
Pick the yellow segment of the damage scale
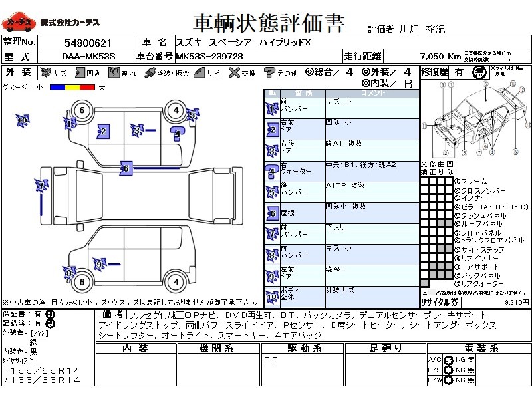(x=72, y=88)
